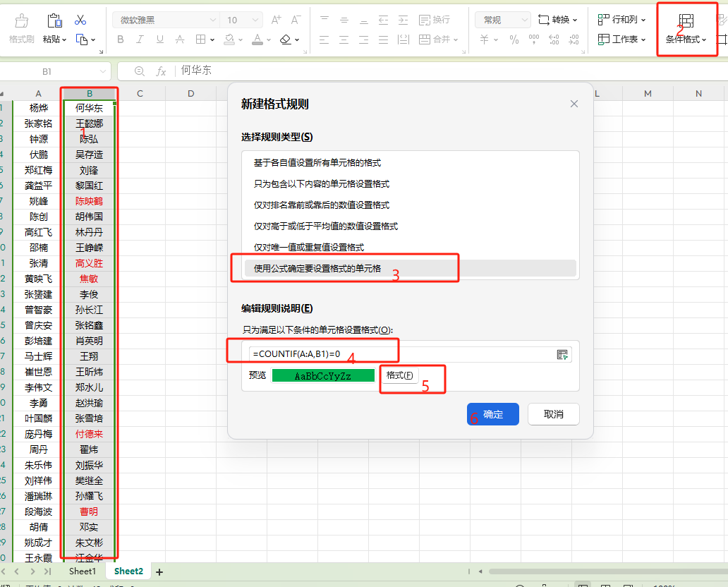728x587 pixels.
Task: Close the 新建格式规则 dialog with X
Action: (574, 104)
